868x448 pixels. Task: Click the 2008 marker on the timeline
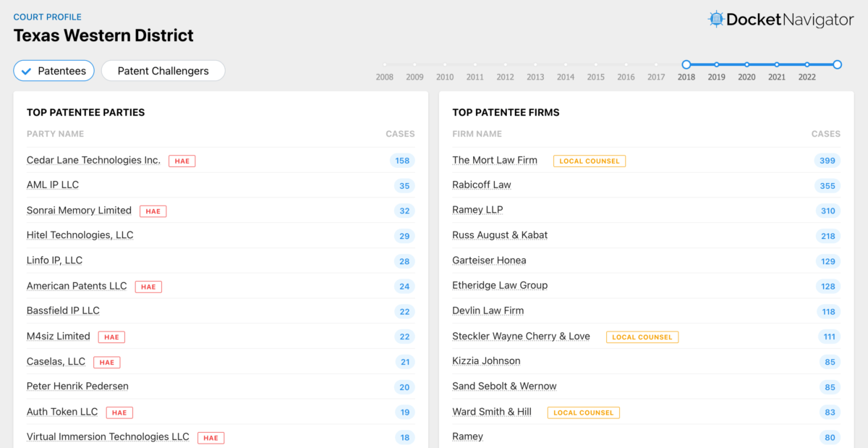(384, 64)
